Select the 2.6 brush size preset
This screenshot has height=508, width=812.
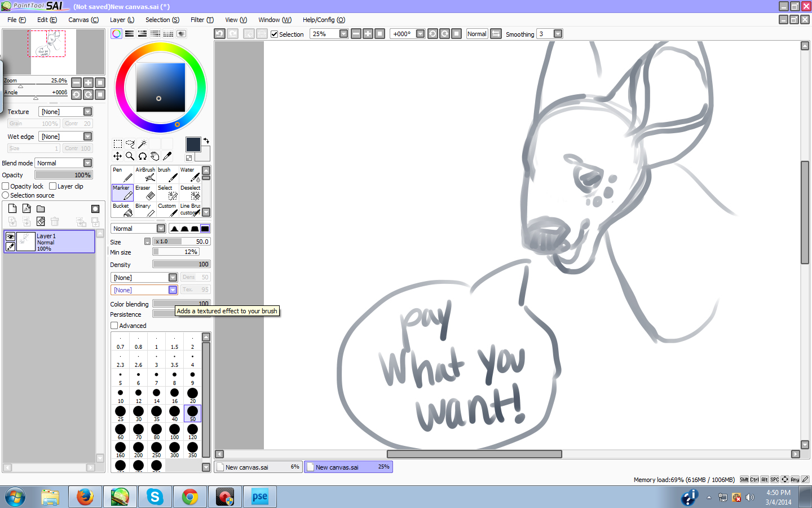(x=139, y=360)
